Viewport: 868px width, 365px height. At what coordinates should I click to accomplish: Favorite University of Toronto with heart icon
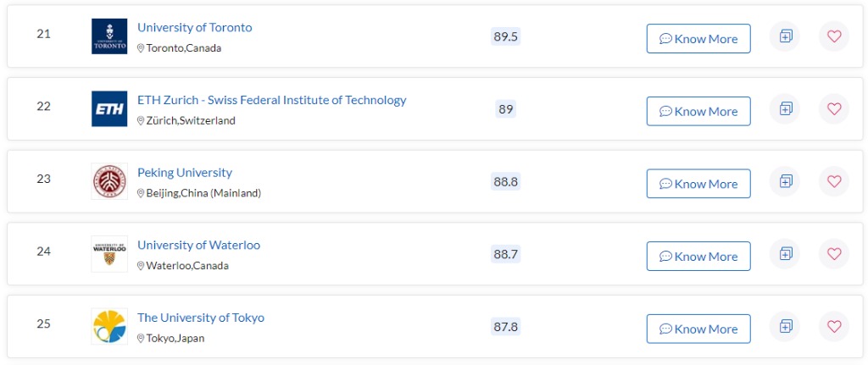coord(834,36)
